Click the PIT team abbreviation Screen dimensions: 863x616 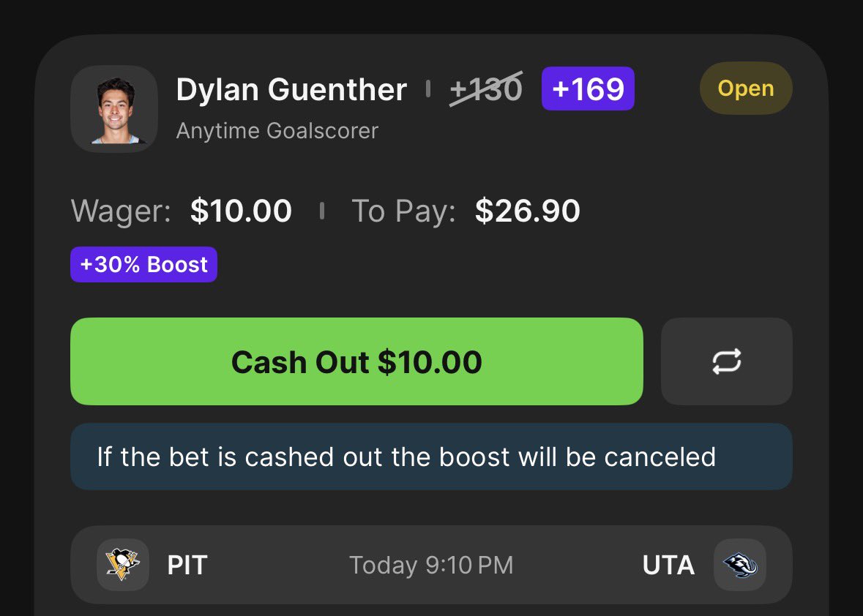click(187, 566)
